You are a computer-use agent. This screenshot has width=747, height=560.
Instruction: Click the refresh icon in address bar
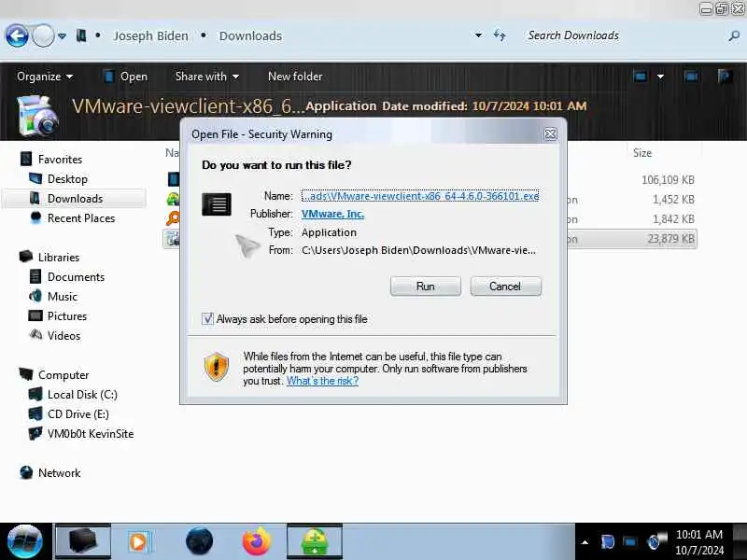coord(500,35)
